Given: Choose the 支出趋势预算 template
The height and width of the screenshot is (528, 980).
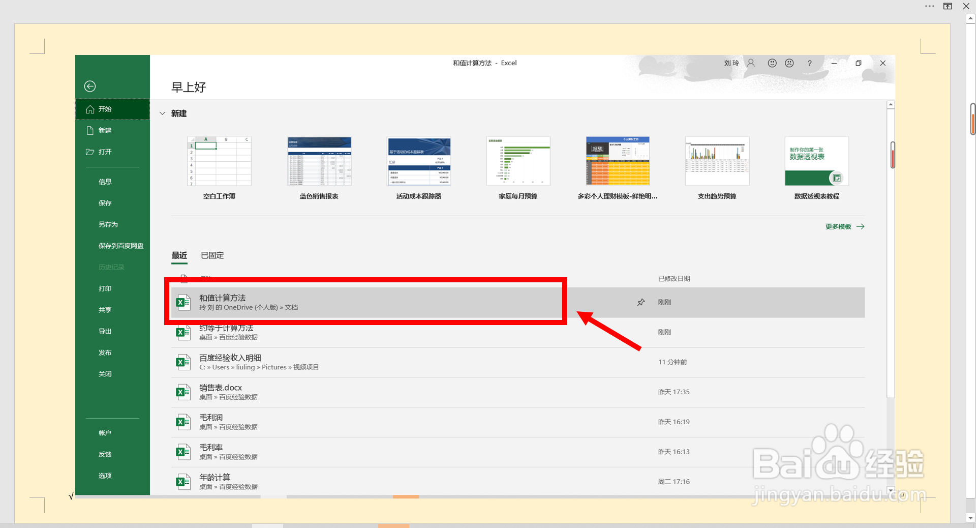Looking at the screenshot, I should 717,168.
